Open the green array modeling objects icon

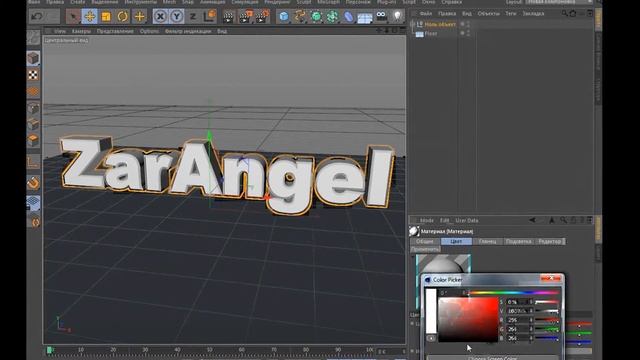point(333,17)
